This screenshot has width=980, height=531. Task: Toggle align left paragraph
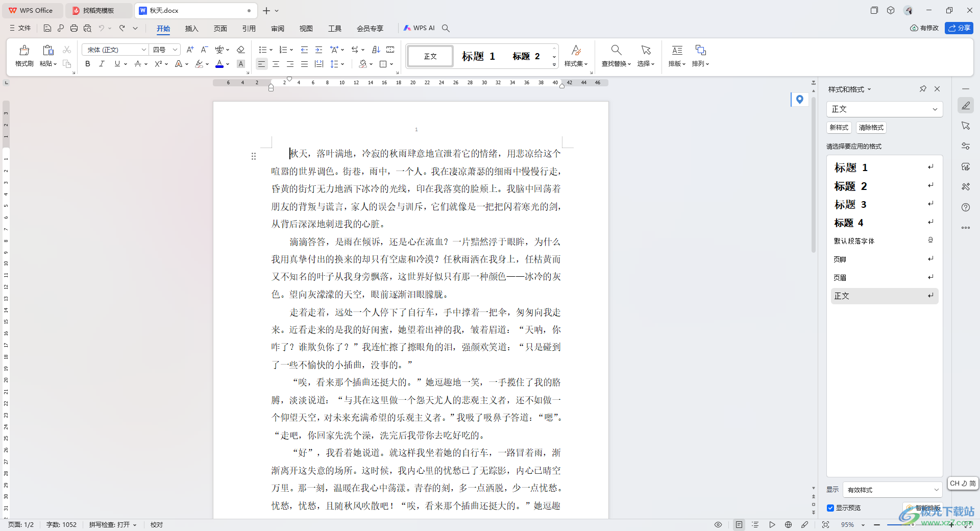(261, 64)
